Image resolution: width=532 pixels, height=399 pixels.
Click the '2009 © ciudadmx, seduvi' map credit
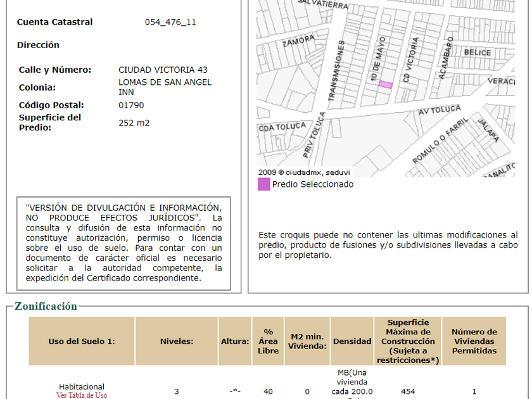click(304, 172)
